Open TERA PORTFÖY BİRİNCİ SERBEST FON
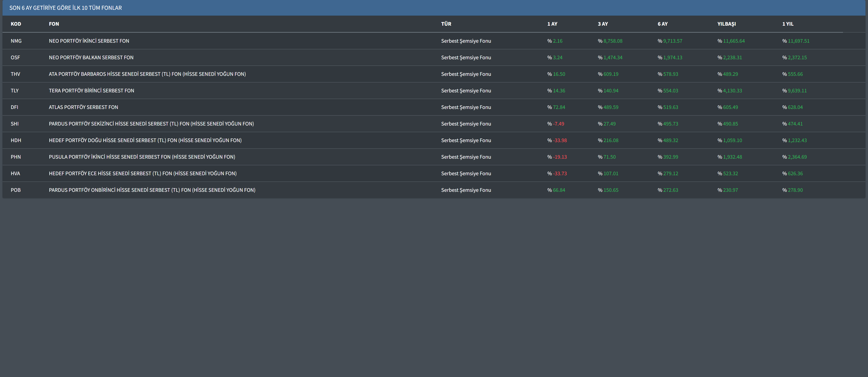The height and width of the screenshot is (377, 868). 91,91
